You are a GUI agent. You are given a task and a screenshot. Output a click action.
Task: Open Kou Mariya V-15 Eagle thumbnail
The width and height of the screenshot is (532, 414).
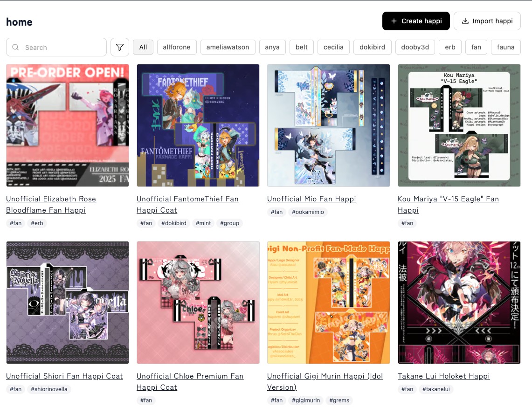[459, 125]
